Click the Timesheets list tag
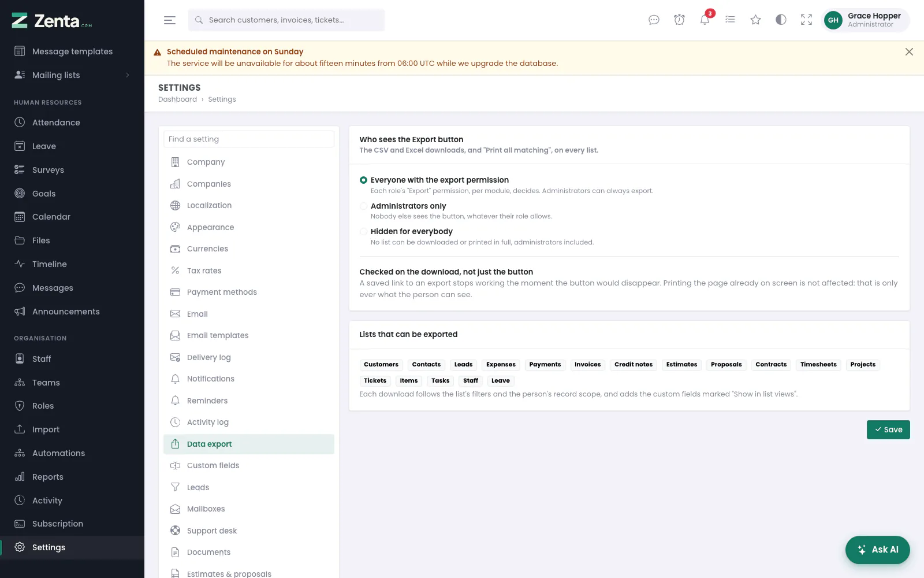This screenshot has width=924, height=578. 818,365
